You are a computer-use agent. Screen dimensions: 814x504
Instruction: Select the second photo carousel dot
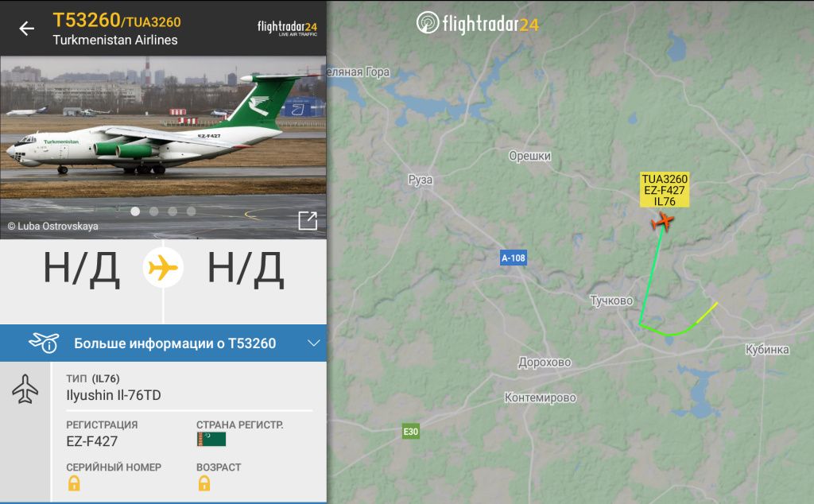point(154,211)
